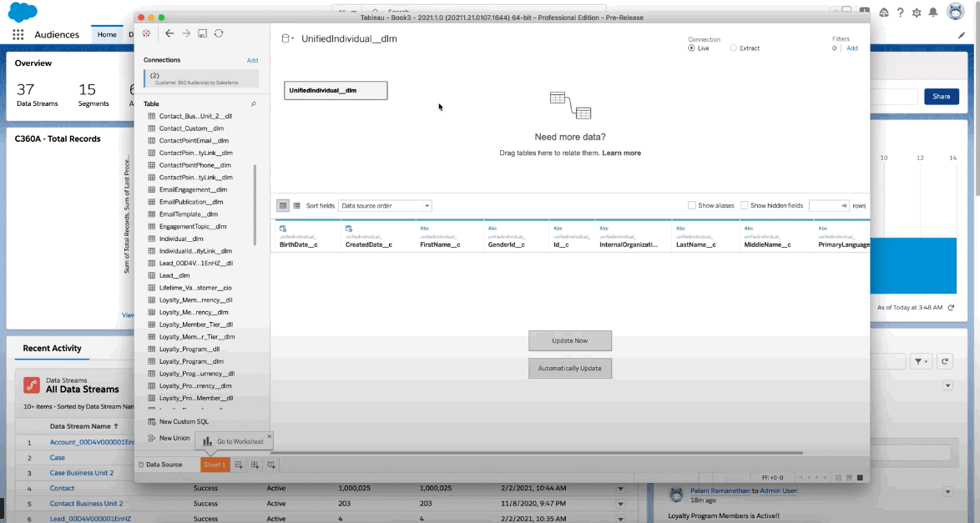
Task: Switch to the Sheet 1 tab
Action: (215, 465)
